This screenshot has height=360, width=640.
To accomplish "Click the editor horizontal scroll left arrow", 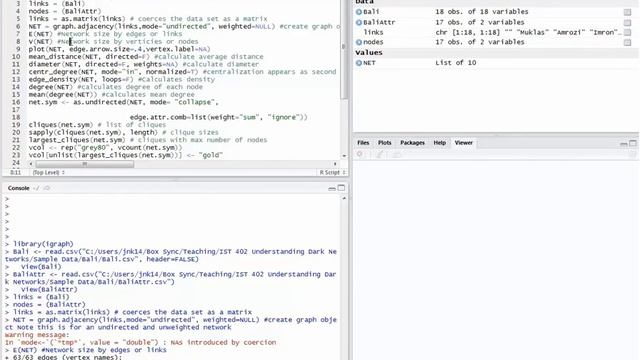I will pos(31,164).
